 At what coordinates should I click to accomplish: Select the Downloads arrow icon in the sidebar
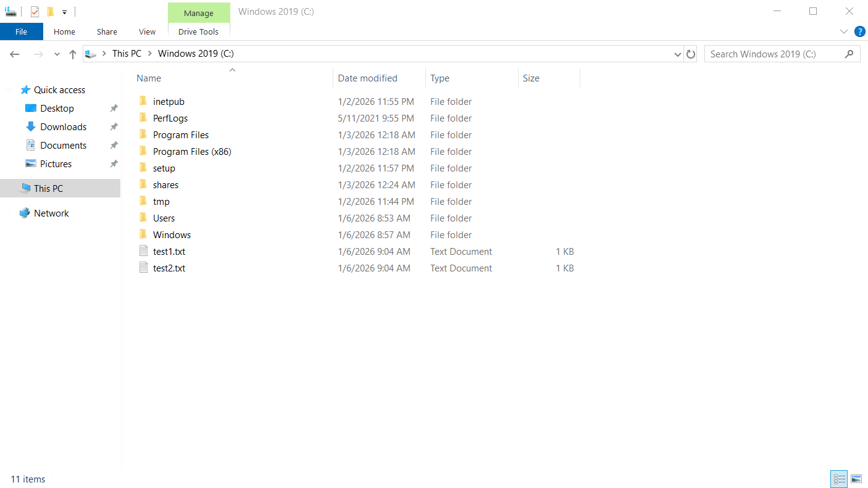pos(31,127)
